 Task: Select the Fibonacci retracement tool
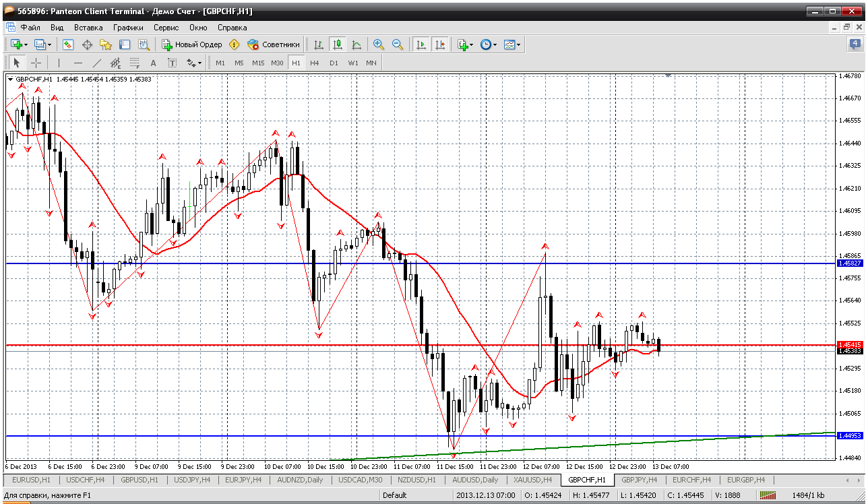pyautogui.click(x=134, y=63)
